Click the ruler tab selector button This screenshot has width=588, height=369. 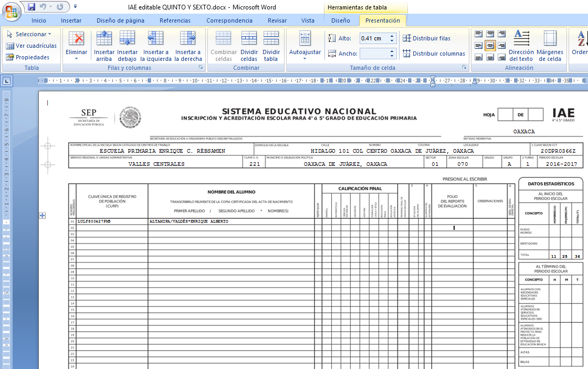(7, 81)
